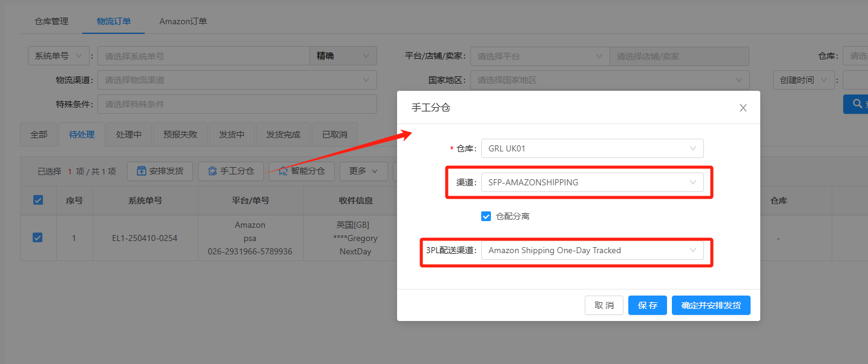Click the 手工分仓 warehouse icon

[212, 171]
